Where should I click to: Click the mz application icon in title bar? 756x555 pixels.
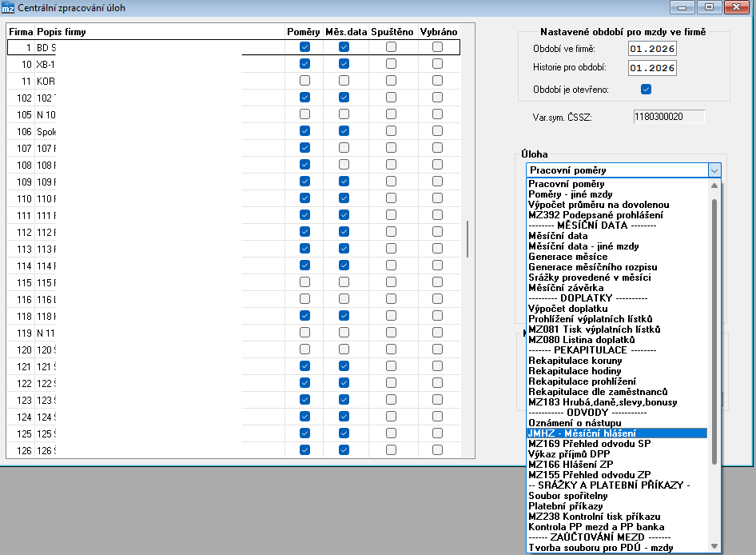point(8,8)
